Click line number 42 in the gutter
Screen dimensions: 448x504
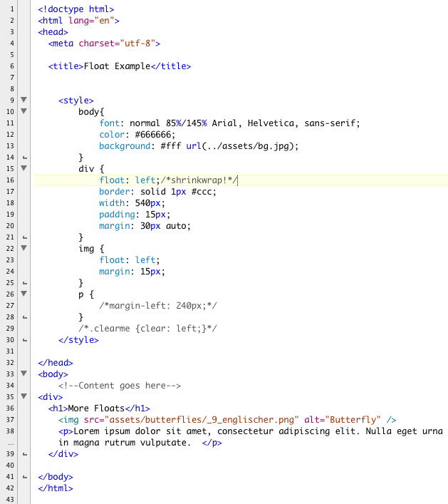click(11, 488)
